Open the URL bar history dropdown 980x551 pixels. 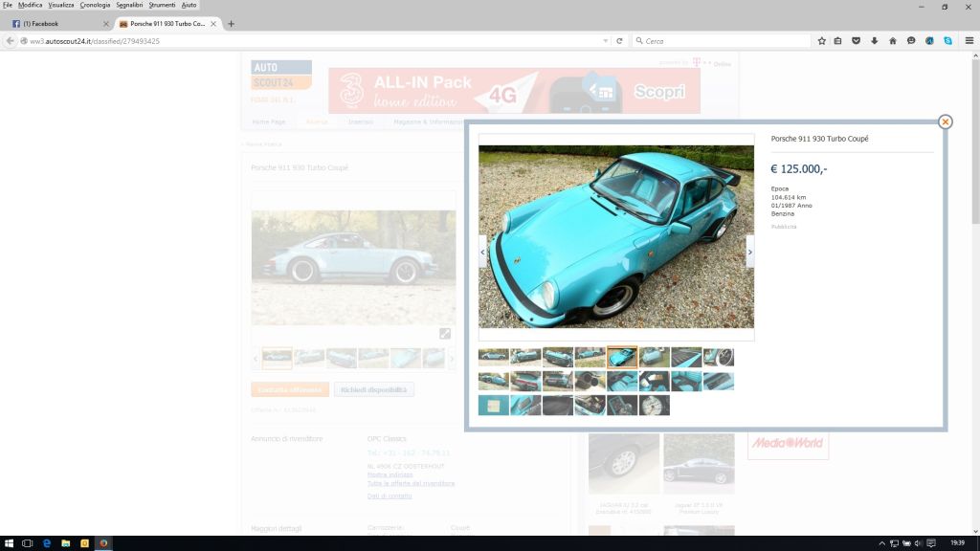point(606,40)
